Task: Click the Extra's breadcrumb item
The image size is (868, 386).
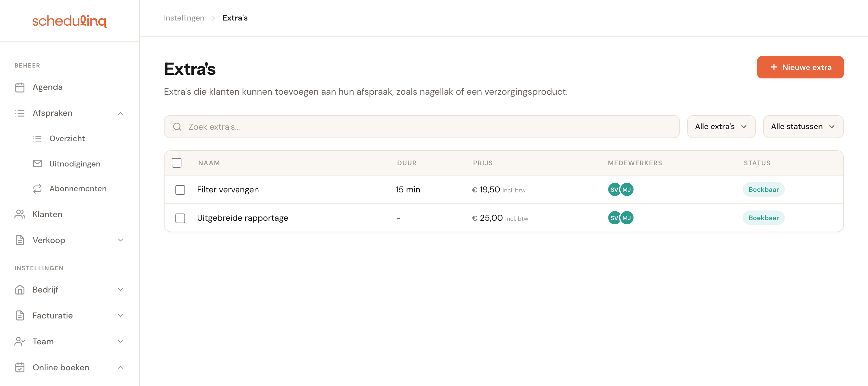Action: point(235,18)
